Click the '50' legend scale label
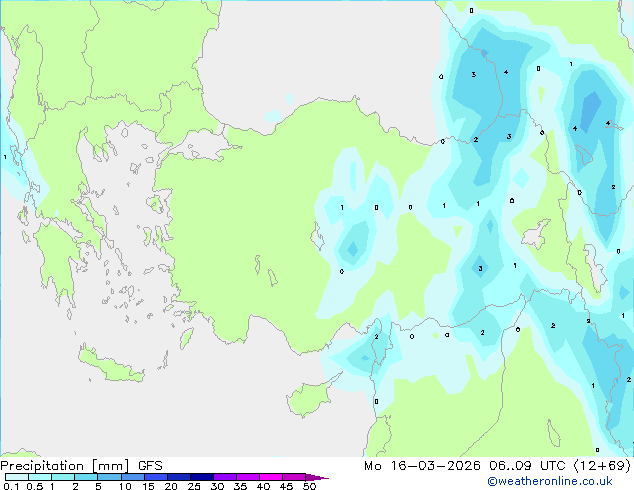634x490 pixels. coord(309,486)
